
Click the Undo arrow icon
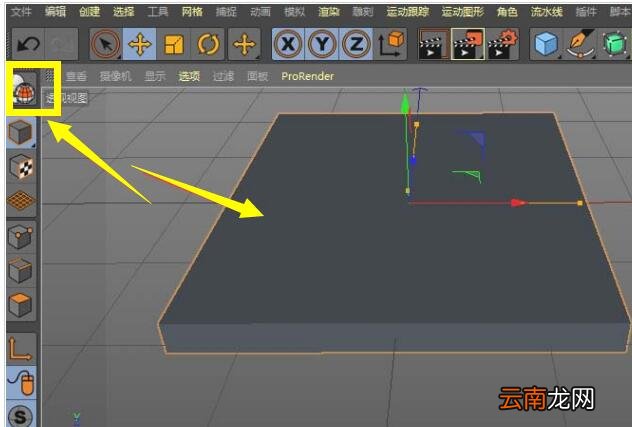[x=28, y=44]
